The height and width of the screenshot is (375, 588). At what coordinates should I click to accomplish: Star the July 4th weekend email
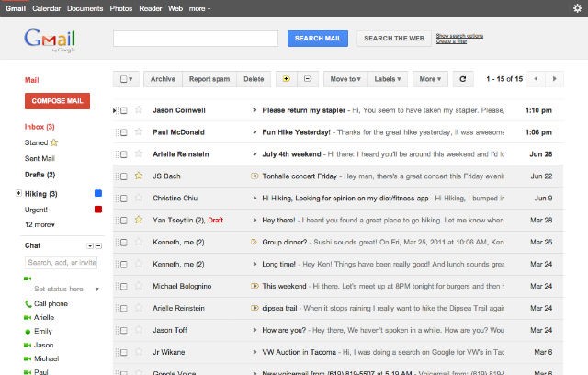[139, 153]
